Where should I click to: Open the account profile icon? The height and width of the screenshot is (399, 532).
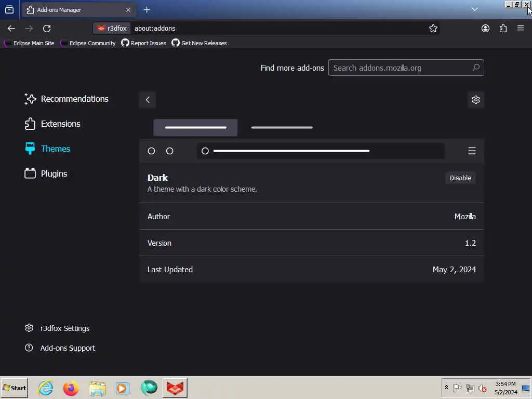click(485, 29)
